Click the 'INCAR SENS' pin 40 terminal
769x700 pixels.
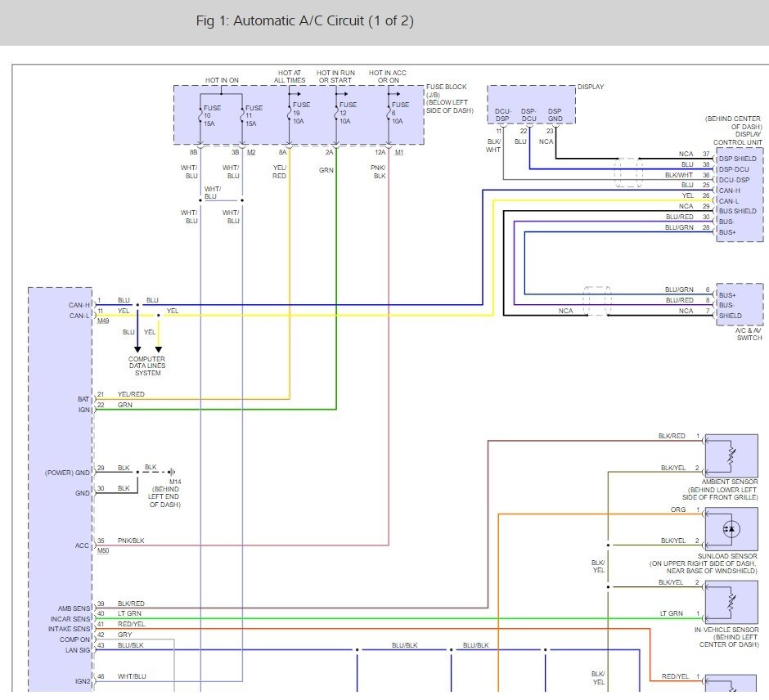point(70,619)
